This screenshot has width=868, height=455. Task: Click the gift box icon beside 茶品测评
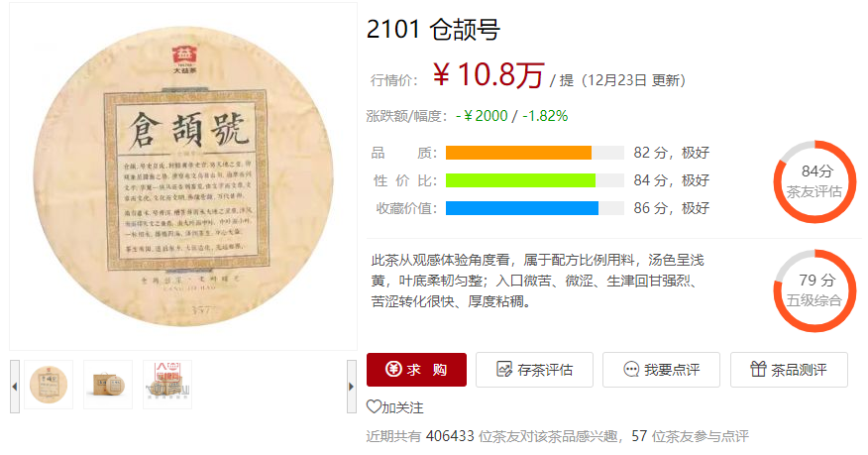pyautogui.click(x=758, y=369)
